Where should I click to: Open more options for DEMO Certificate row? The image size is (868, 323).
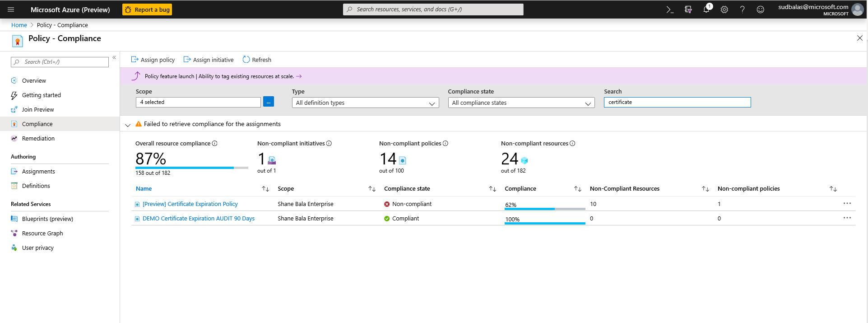click(847, 218)
